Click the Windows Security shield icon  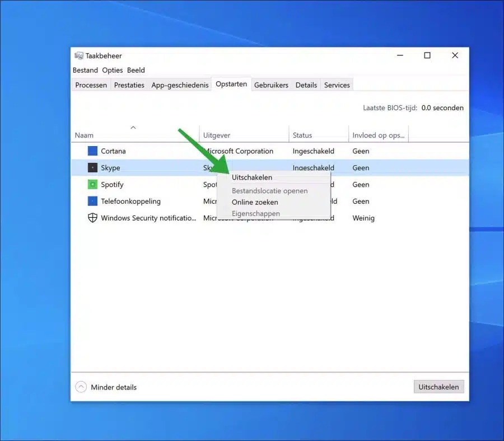click(92, 218)
